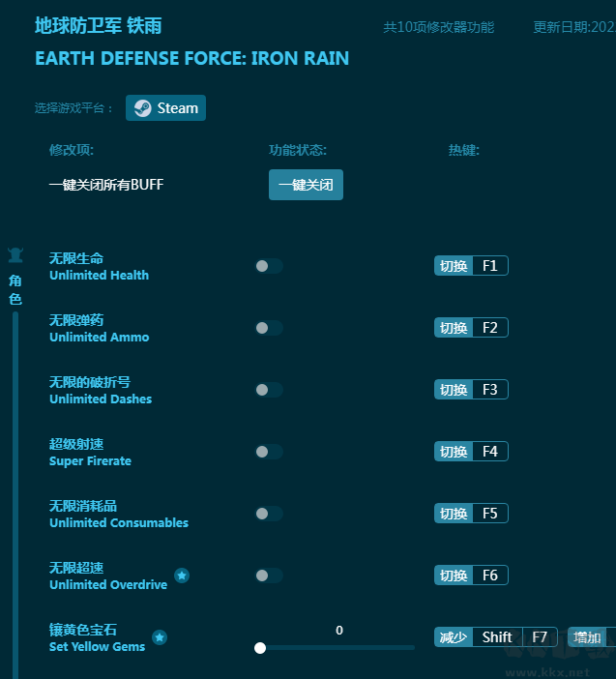This screenshot has height=679, width=616.
Task: Click the 切换 button for F1 hotkey
Action: (454, 266)
